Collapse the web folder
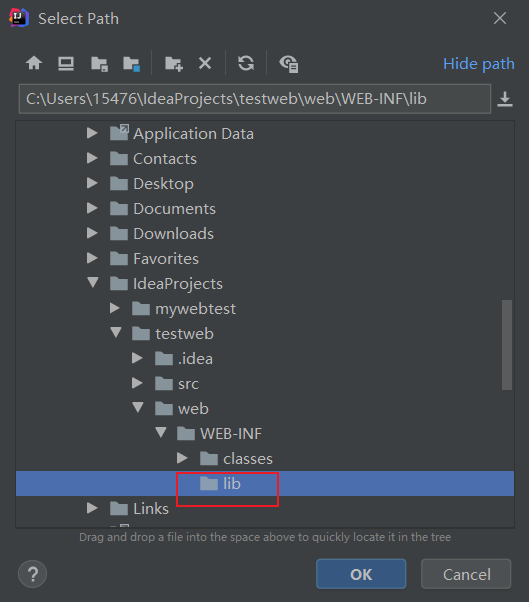The image size is (529, 602). pos(138,407)
